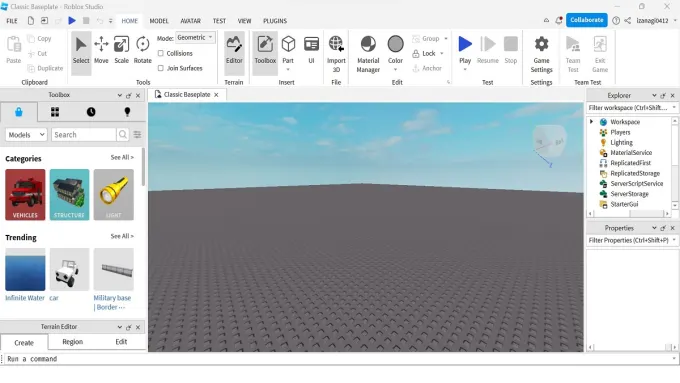Image resolution: width=680 pixels, height=383 pixels.
Task: Click the Toolbox Search field
Action: [84, 135]
